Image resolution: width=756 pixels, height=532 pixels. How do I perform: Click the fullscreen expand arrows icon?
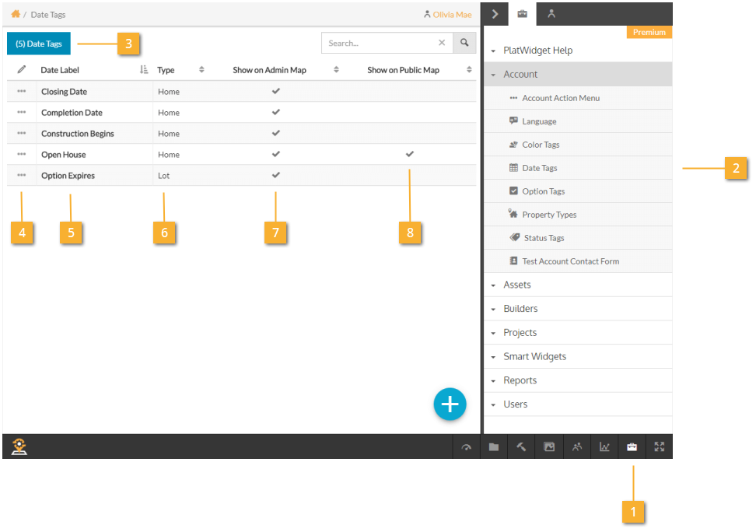point(660,447)
